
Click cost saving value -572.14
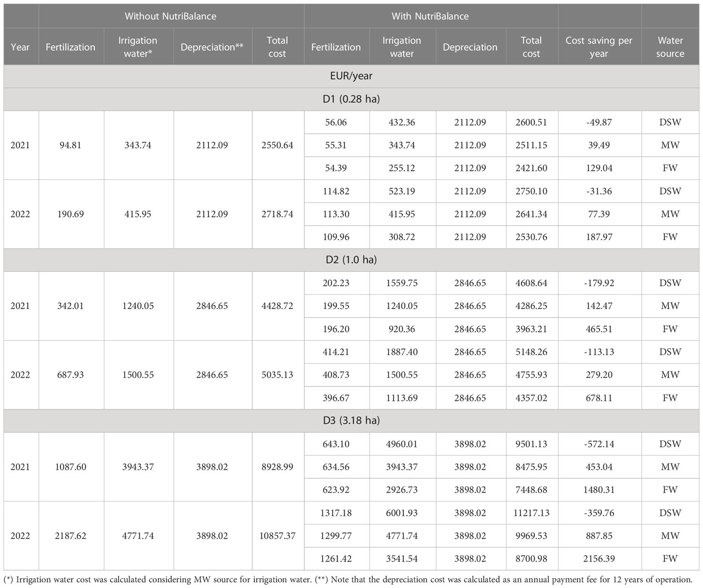pos(599,444)
